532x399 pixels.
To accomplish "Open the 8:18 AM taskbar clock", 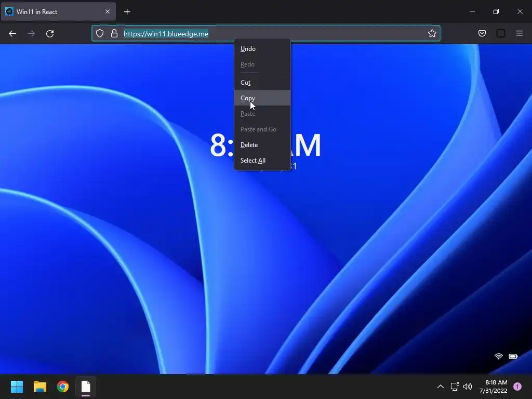I will pos(494,387).
